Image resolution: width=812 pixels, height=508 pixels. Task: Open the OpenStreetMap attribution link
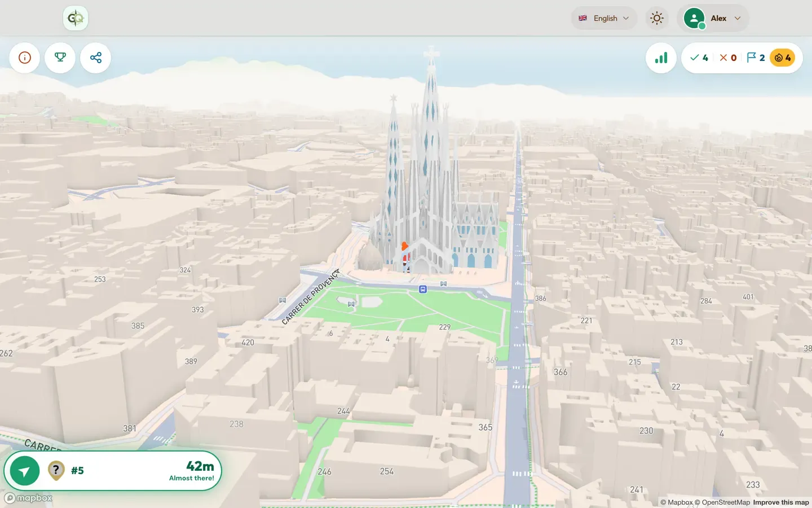722,502
